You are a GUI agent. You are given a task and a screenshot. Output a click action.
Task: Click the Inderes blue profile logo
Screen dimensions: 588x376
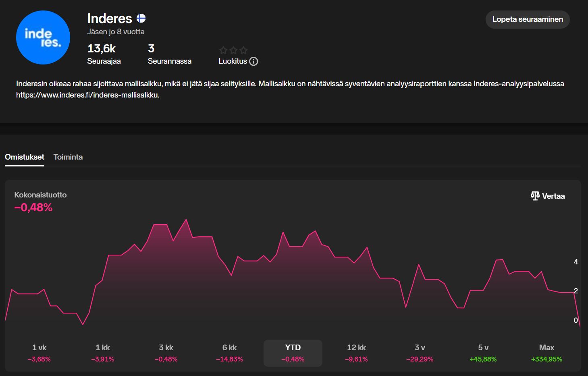(x=43, y=37)
